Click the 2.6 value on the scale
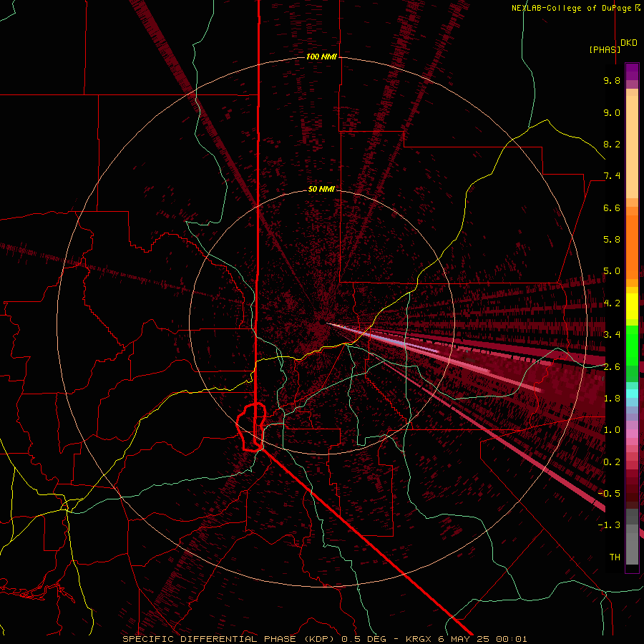The height and width of the screenshot is (644, 644). [x=612, y=366]
